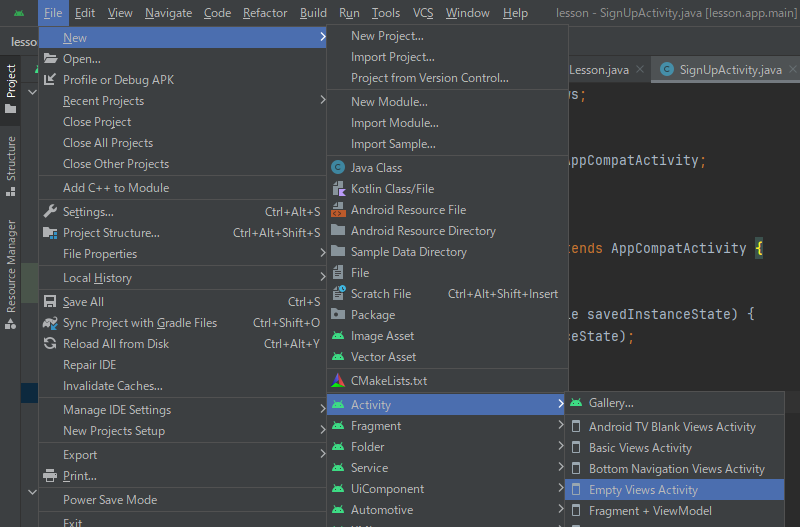Open the Structure tool window
The image size is (800, 527).
pos(11,166)
